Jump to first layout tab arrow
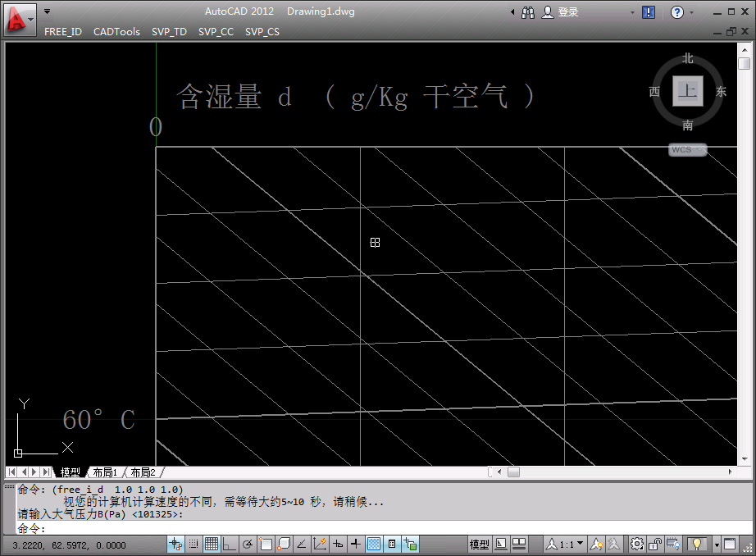This screenshot has height=556, width=756. pyautogui.click(x=12, y=472)
